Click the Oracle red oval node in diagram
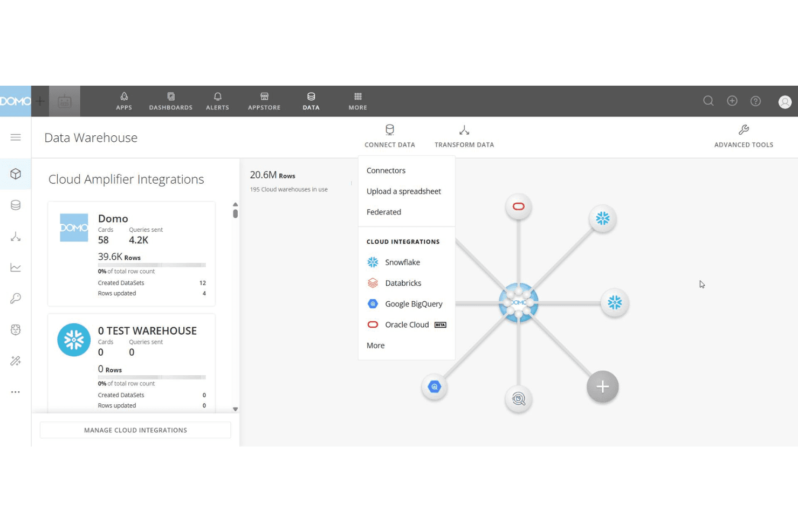 tap(519, 206)
